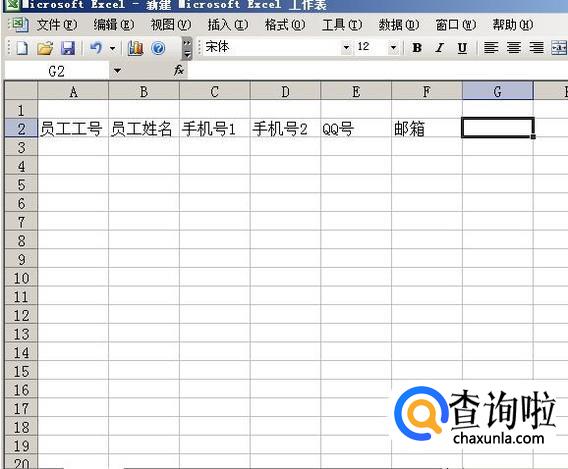
Task: Click the New blank workbook icon
Action: pos(22,48)
